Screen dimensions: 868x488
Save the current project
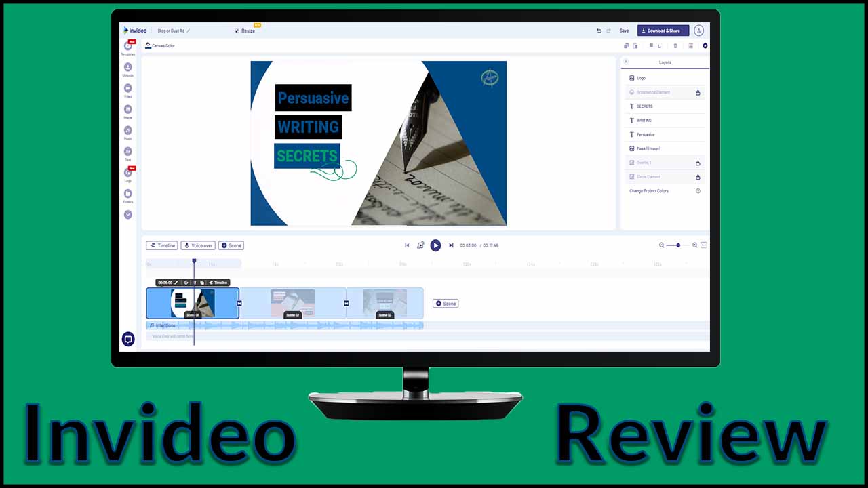[624, 30]
